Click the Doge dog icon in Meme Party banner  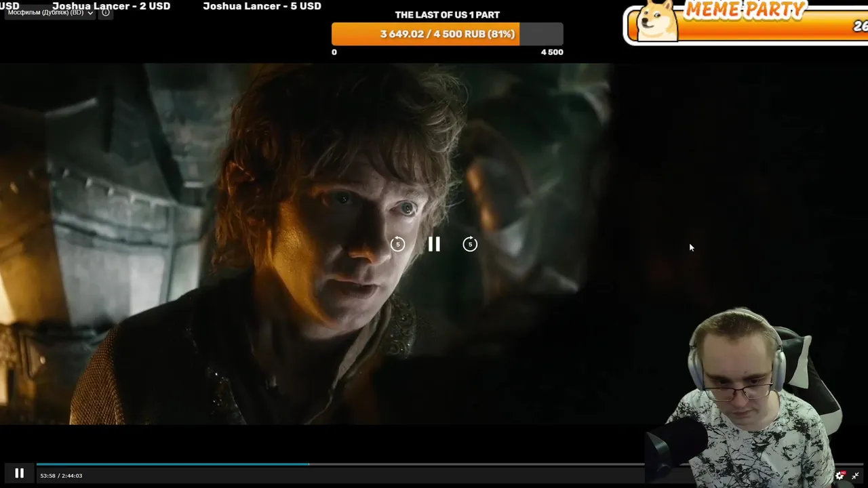[x=658, y=20]
